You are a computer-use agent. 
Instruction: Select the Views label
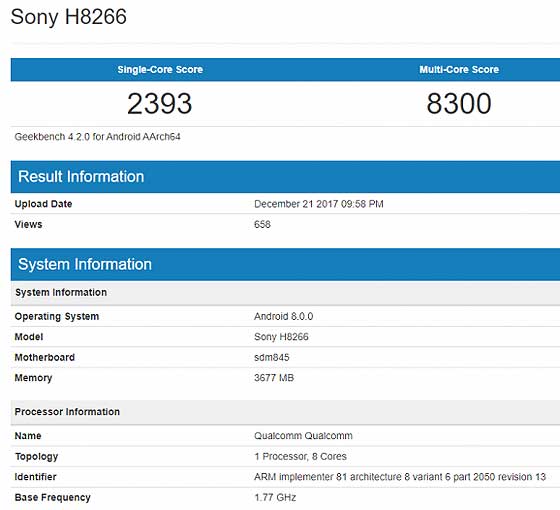[28, 224]
